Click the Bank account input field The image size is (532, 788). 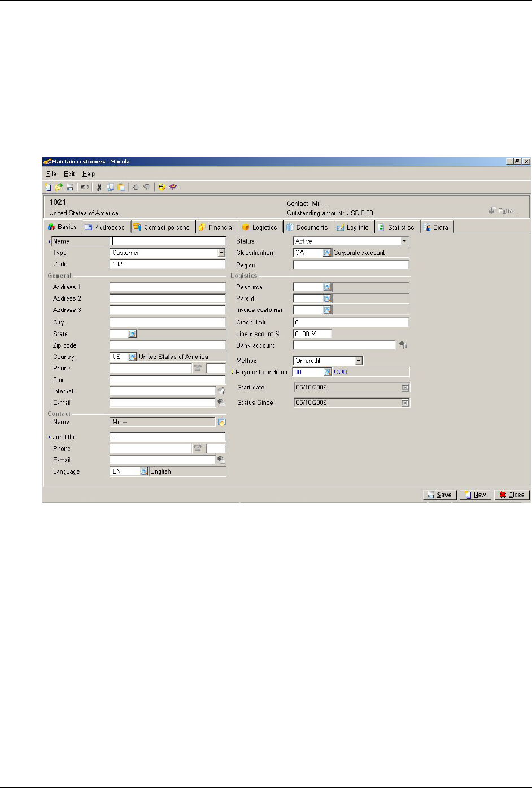(345, 345)
